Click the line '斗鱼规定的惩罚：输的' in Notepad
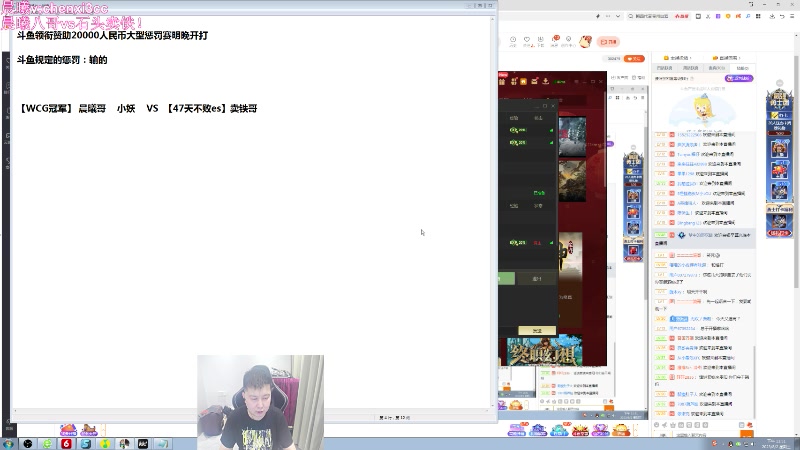 (62, 60)
